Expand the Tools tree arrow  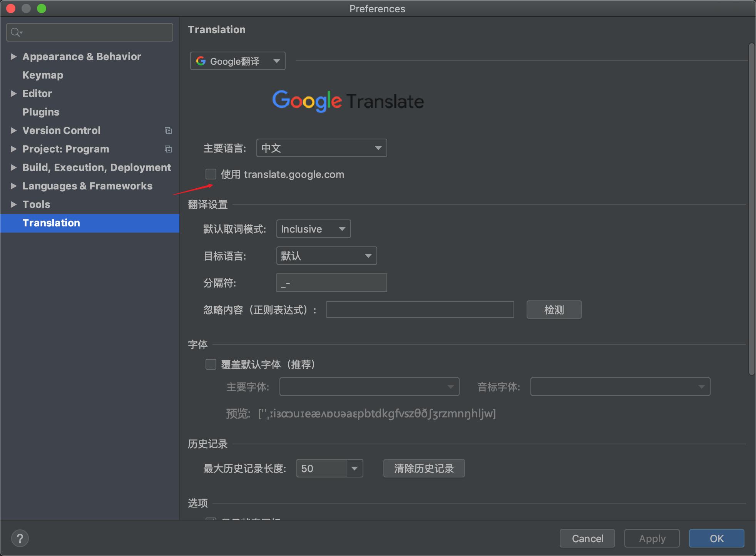13,204
